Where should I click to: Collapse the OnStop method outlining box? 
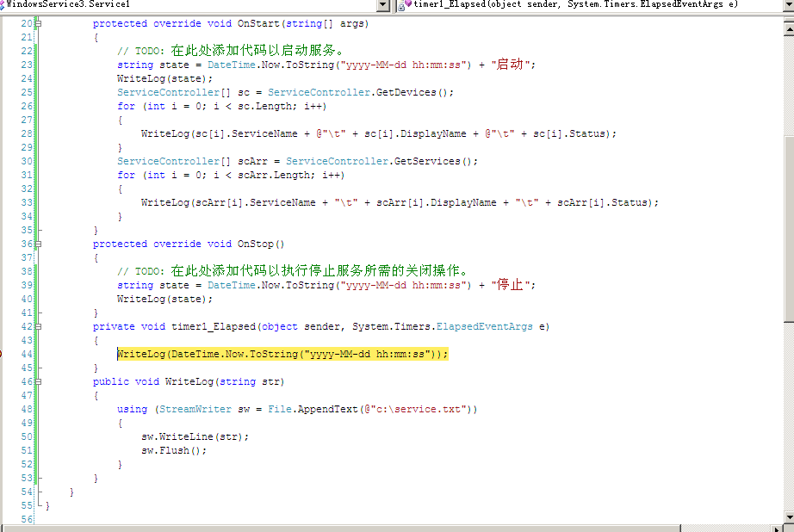click(38, 244)
